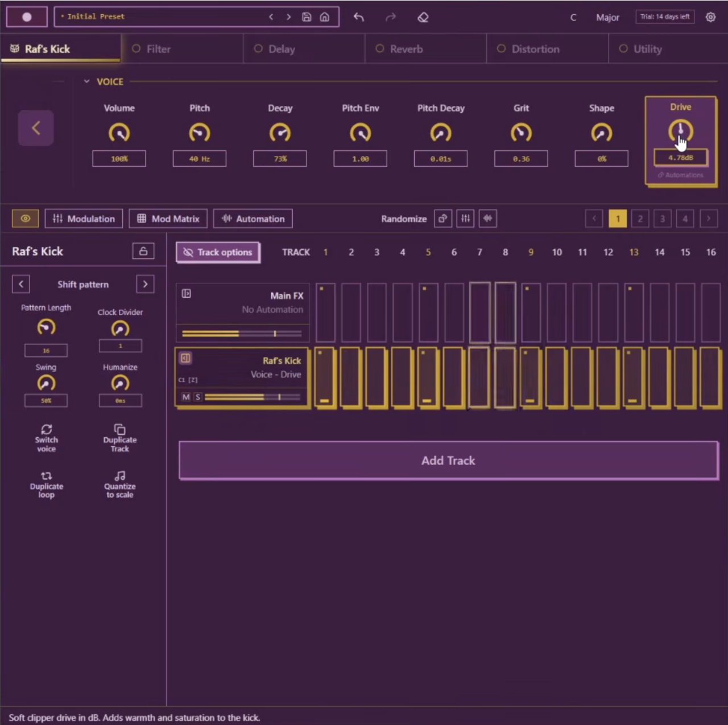Shift pattern left
Viewport: 728px width, 725px height.
point(21,284)
